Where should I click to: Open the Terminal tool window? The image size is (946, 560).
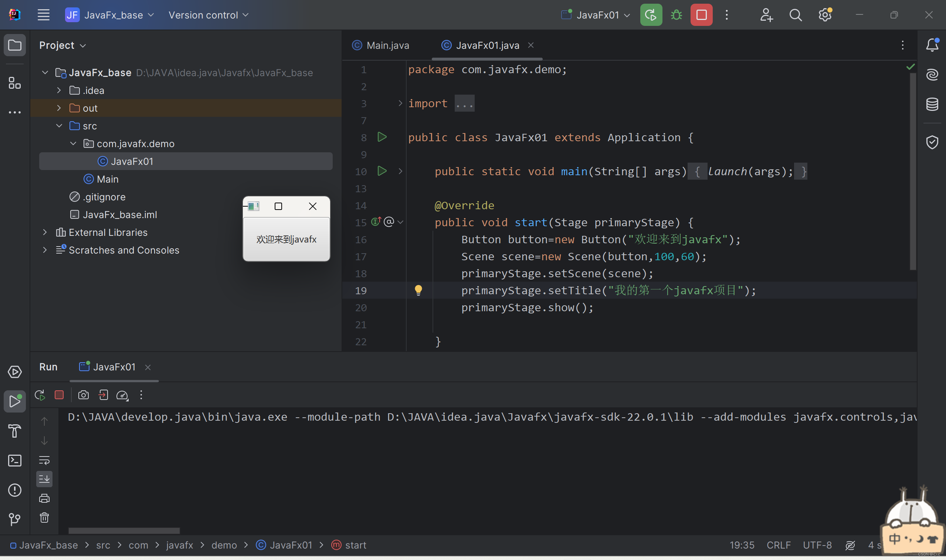(x=15, y=460)
